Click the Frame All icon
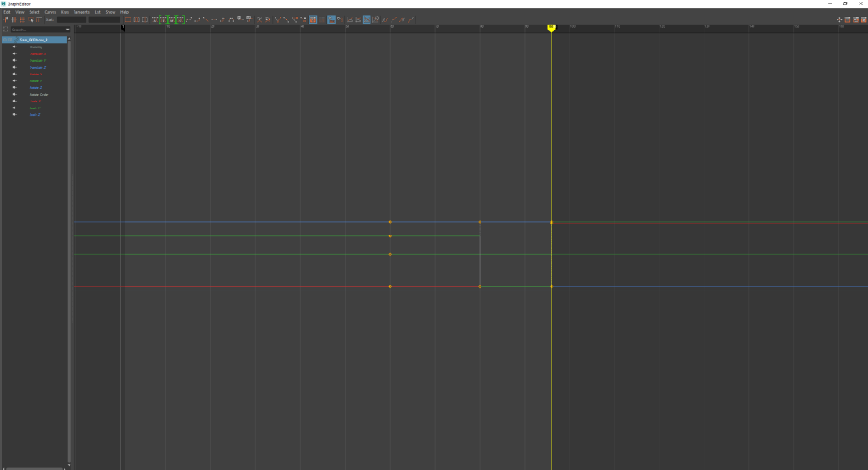The width and height of the screenshot is (868, 470). 128,19
